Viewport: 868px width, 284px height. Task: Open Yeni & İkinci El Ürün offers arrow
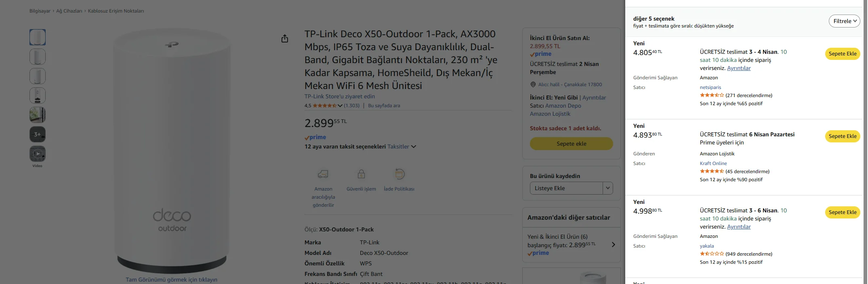pyautogui.click(x=613, y=244)
